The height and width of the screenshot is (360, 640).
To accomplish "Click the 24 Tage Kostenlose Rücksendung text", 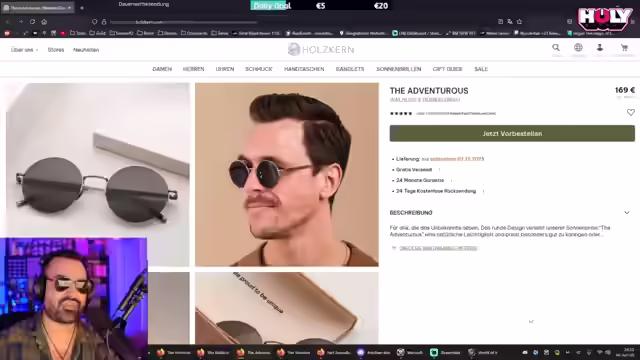I will (436, 191).
